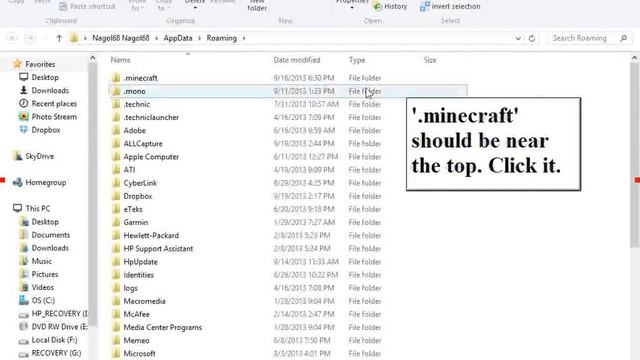Viewport: 640px width, 360px height.
Task: Select the .technic folder icon
Action: pos(116,104)
